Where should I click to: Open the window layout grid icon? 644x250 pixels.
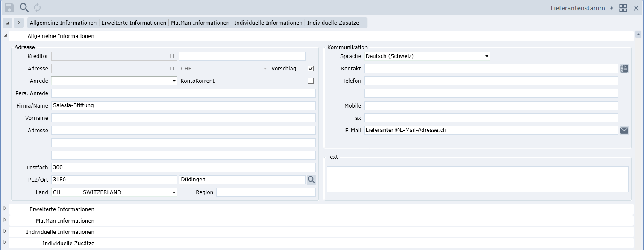623,8
